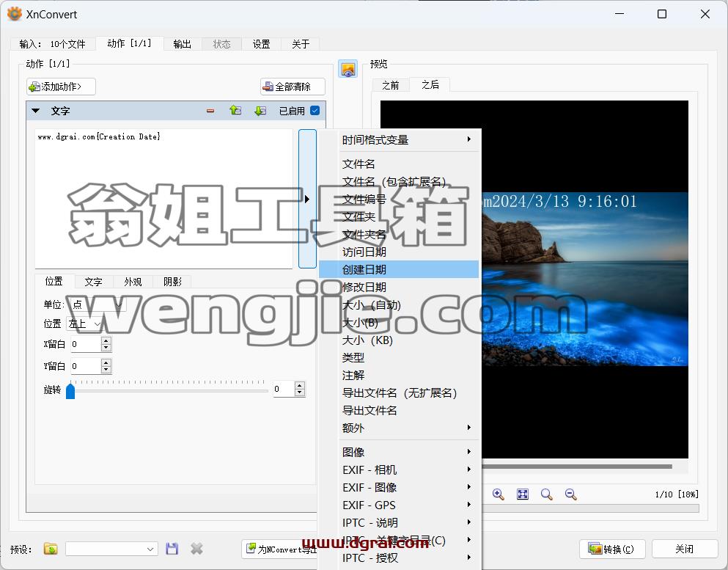Expand the 图像 submenu
728x570 pixels.
(x=399, y=452)
